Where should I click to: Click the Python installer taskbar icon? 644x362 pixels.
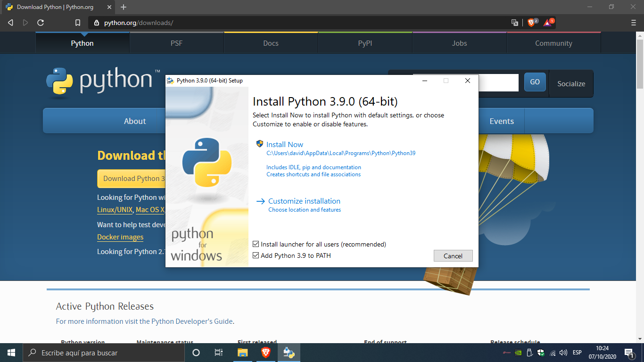[x=289, y=353]
